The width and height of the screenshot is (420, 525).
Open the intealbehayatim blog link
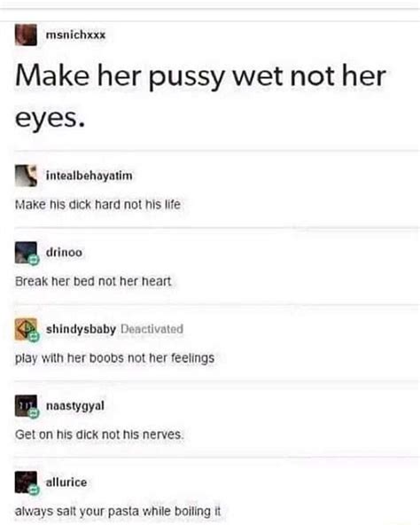(89, 176)
